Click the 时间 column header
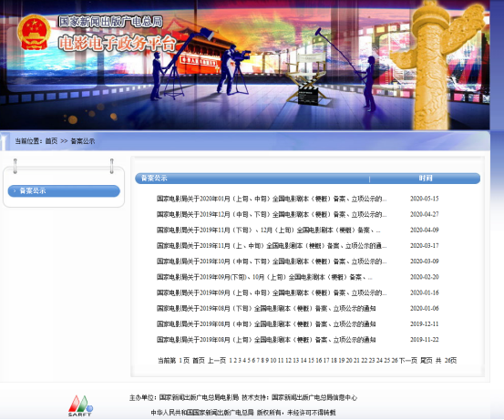This screenshot has width=504, height=420. pos(426,178)
